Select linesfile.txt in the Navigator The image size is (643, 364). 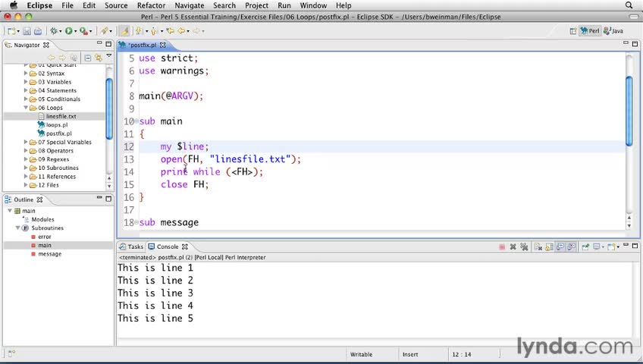[61, 117]
